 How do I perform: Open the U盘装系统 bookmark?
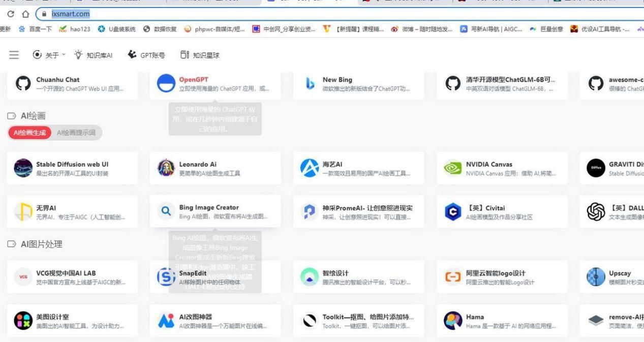point(116,29)
